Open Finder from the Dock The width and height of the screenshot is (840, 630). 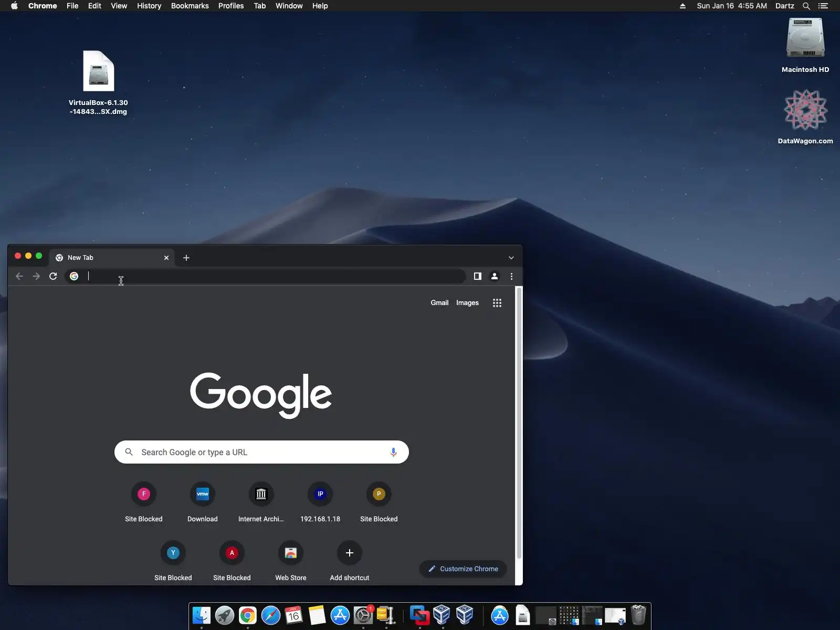(202, 615)
